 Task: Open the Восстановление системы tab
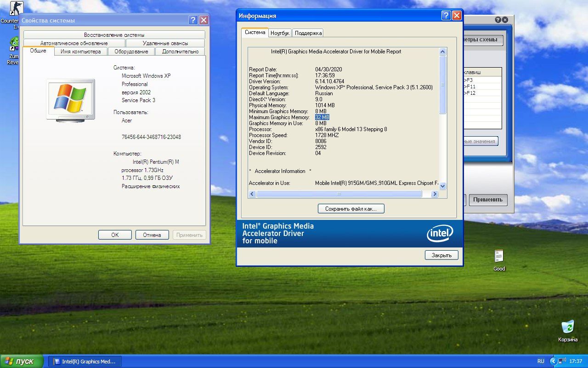[x=114, y=35]
